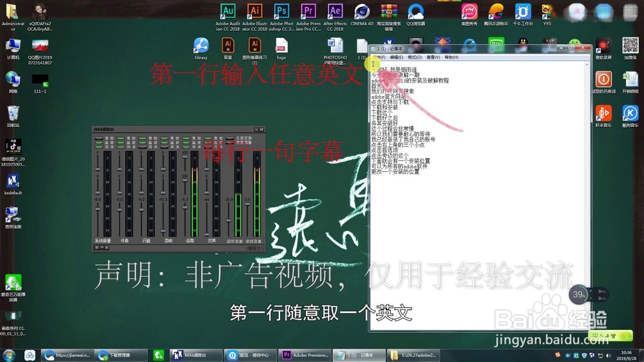
Task: Select the 背景 Illustrator file icon
Action: click(228, 48)
